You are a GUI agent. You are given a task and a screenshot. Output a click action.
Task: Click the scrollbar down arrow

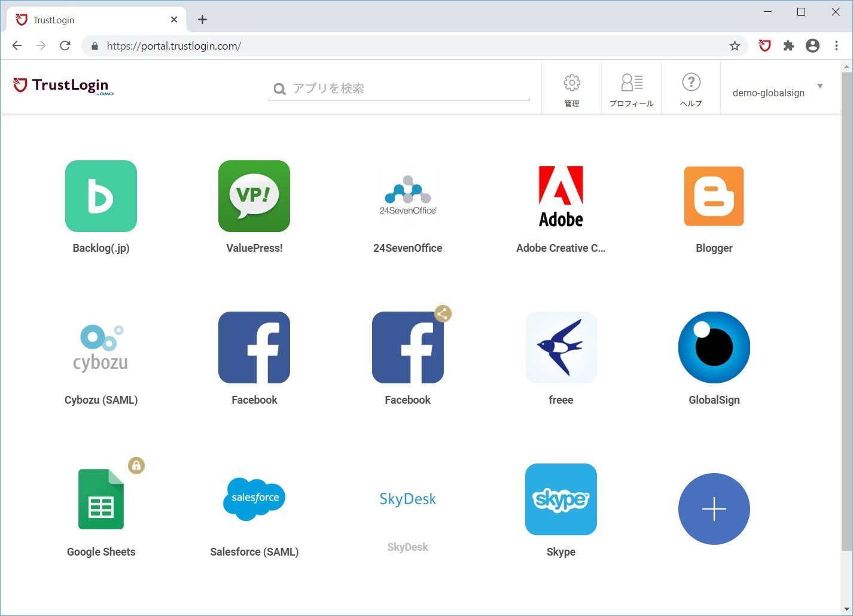click(x=846, y=609)
